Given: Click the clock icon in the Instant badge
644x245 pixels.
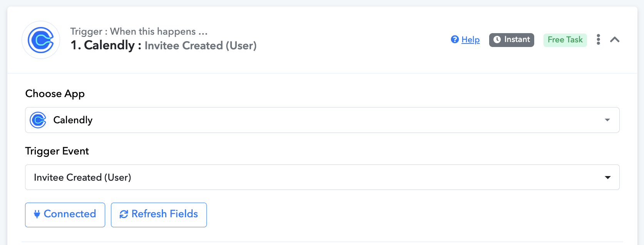Looking at the screenshot, I should pos(497,40).
